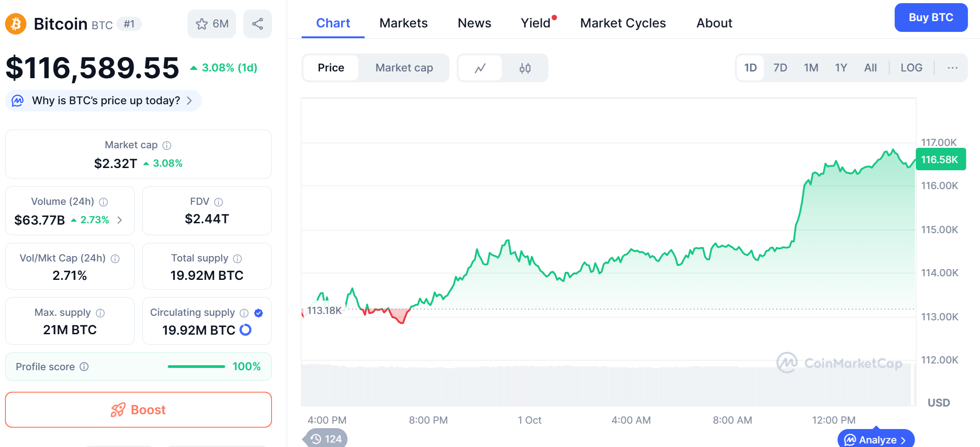Expand Volume (24h) details chevron
Image resolution: width=980 pixels, height=447 pixels.
(120, 220)
